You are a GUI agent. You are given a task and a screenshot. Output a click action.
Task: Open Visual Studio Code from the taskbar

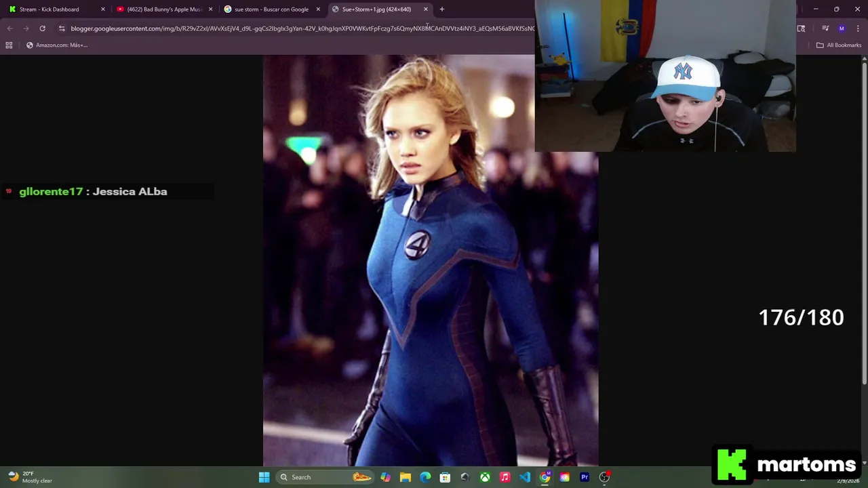525,477
